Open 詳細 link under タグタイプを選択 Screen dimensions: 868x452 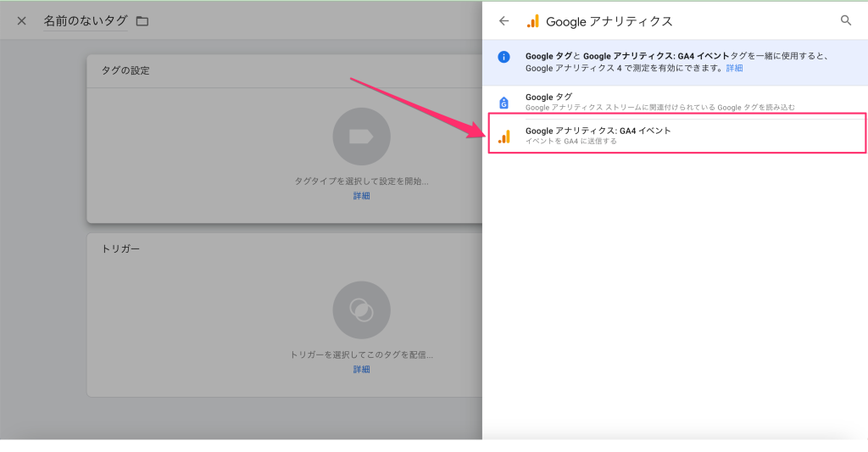click(x=361, y=196)
